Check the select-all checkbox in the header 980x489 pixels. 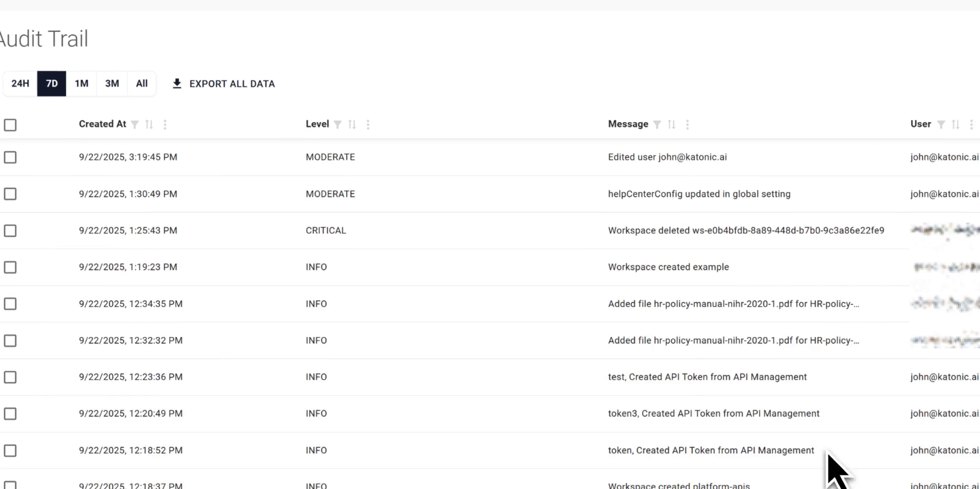click(10, 125)
